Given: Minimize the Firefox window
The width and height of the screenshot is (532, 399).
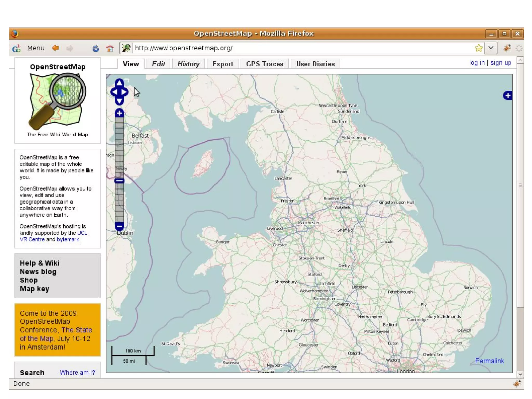Looking at the screenshot, I should [491, 34].
